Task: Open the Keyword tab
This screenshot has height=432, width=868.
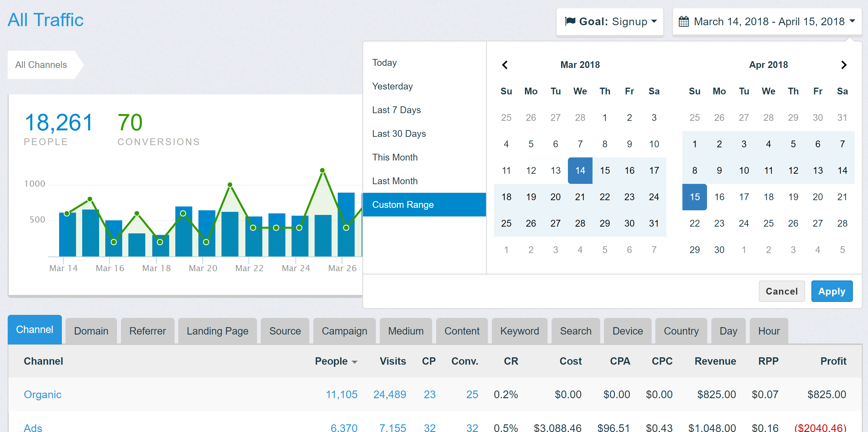Action: coord(519,331)
